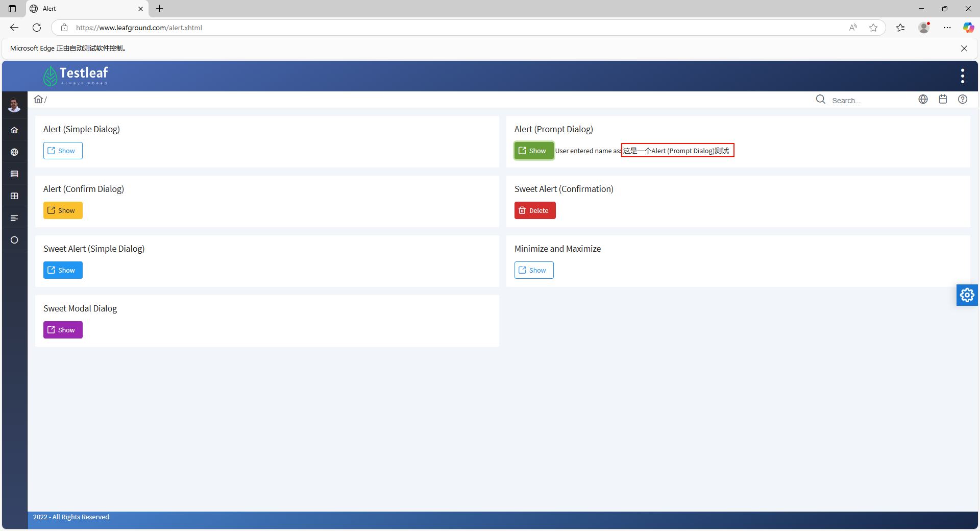Screen dimensions: 980x531
Task: Go back with browser back arrow
Action: pyautogui.click(x=14, y=28)
